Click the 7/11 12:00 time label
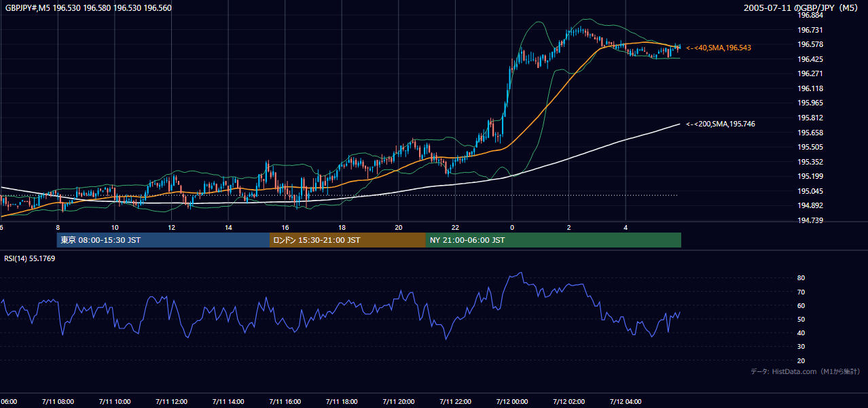The image size is (868, 408). (171, 401)
